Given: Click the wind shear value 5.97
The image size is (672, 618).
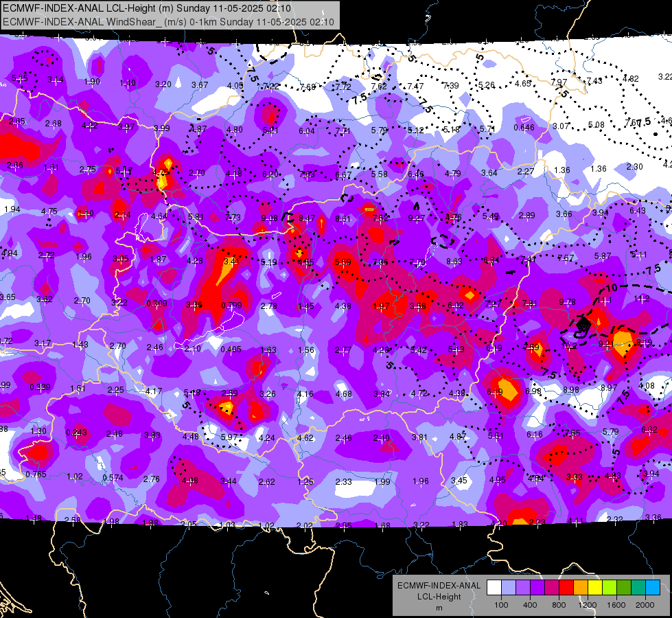Looking at the screenshot, I should [x=229, y=437].
